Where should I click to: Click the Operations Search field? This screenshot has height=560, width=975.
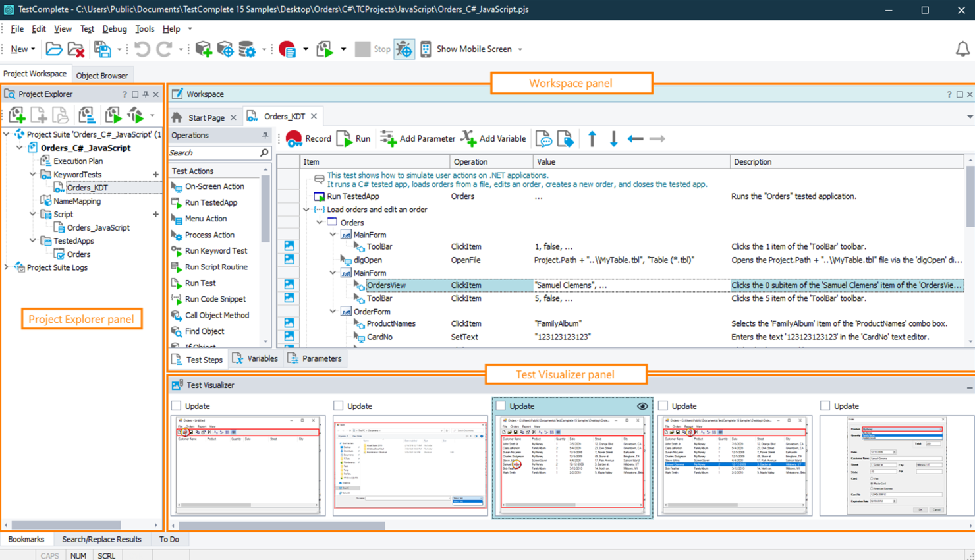point(215,153)
